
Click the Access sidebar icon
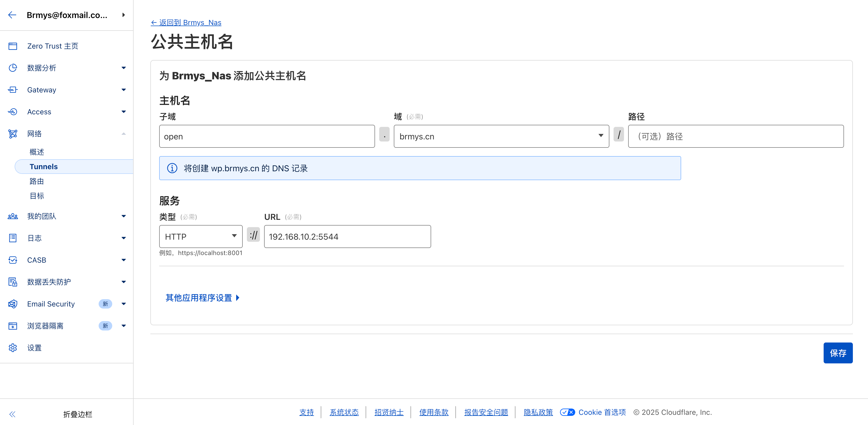point(13,112)
